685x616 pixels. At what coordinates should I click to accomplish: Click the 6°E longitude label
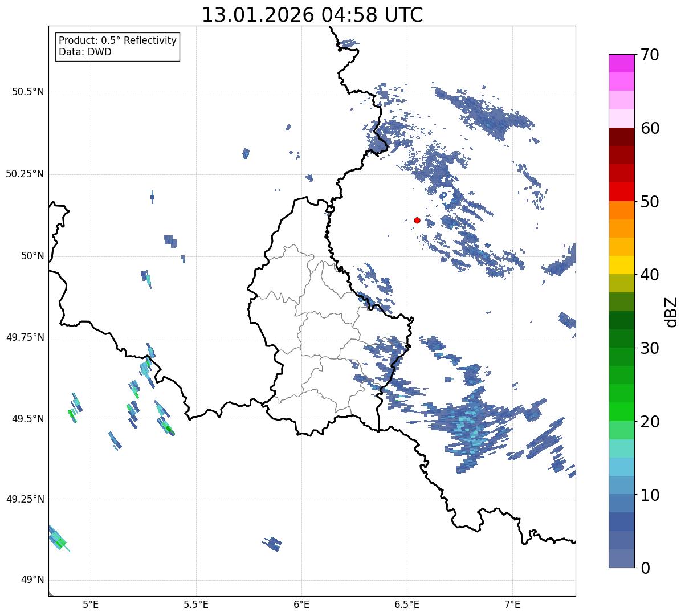(x=301, y=604)
